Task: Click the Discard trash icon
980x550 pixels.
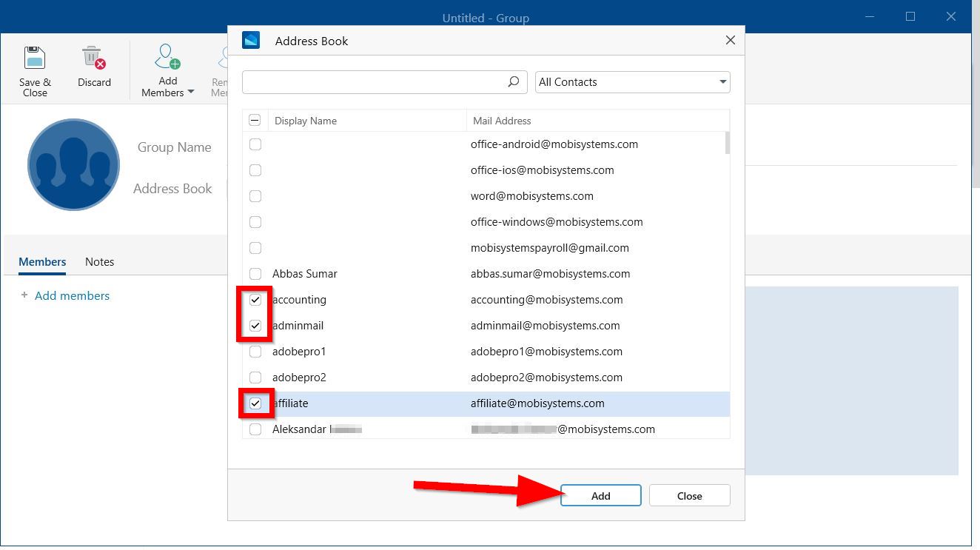Action: [x=93, y=58]
